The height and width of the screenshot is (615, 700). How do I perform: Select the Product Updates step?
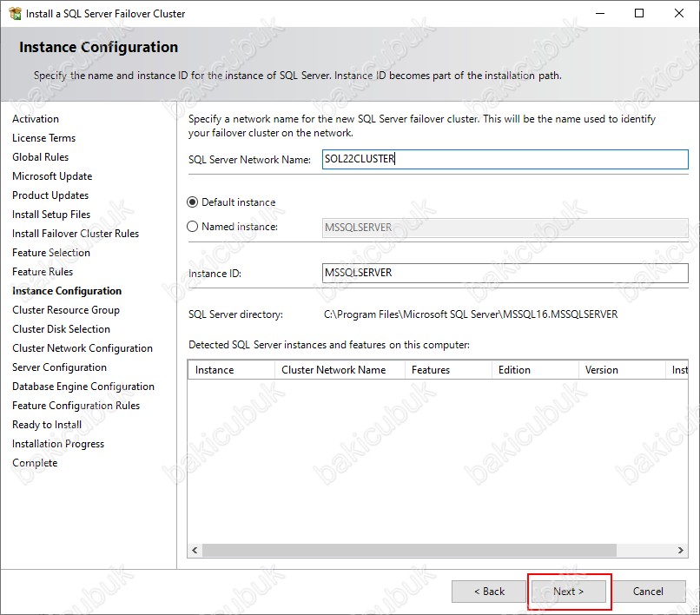(x=50, y=195)
